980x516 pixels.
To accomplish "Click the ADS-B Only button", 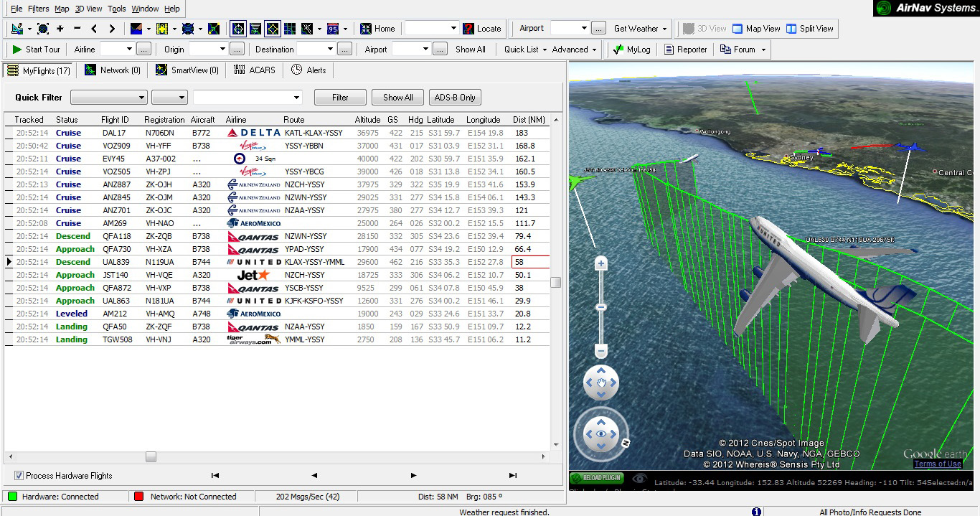I will pyautogui.click(x=455, y=98).
